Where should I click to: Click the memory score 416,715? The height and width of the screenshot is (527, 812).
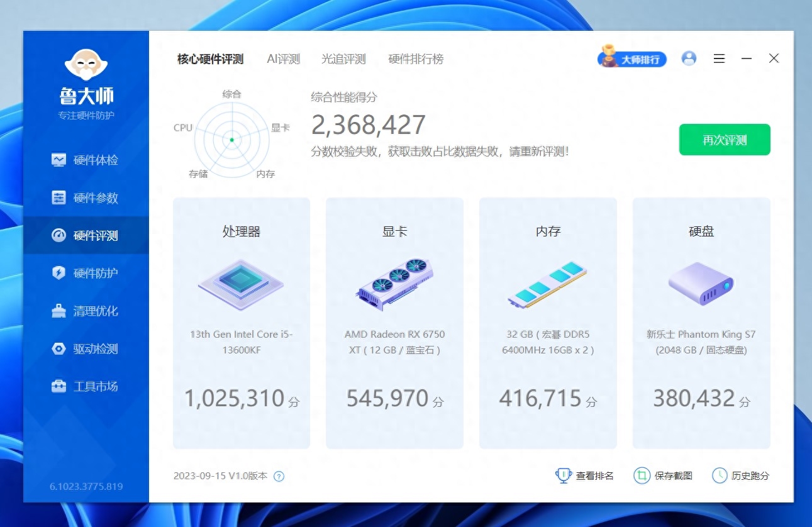point(540,399)
